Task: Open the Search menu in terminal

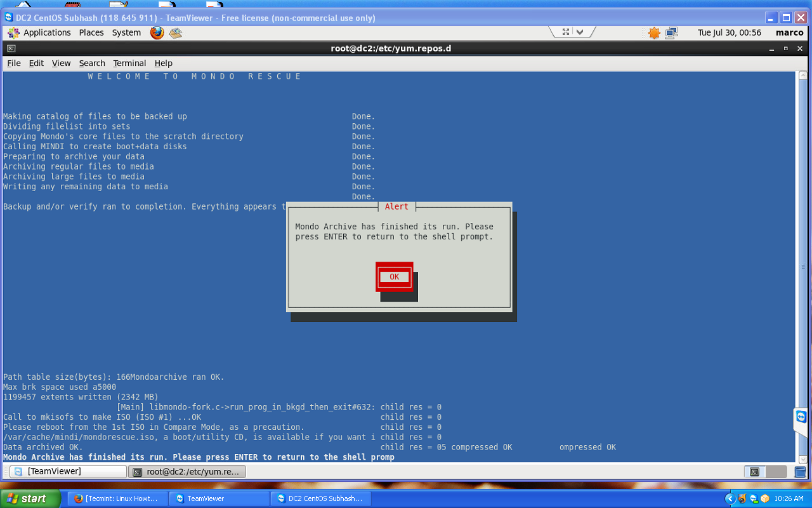Action: (92, 63)
